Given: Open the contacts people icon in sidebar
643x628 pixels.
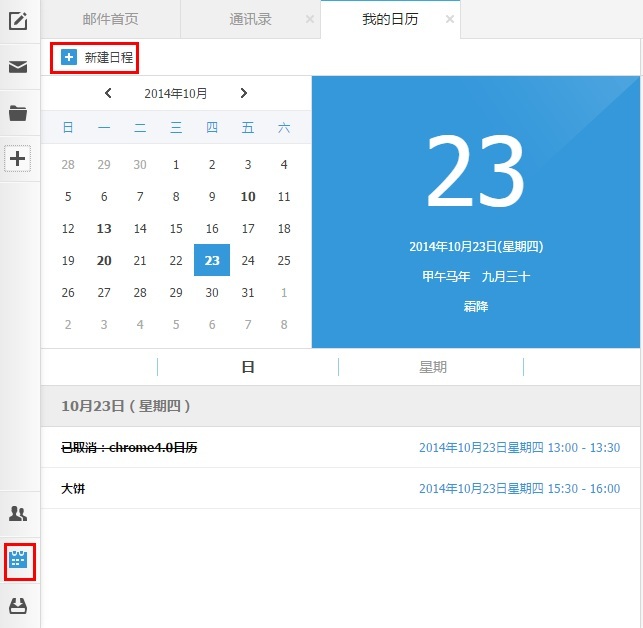Looking at the screenshot, I should click(18, 514).
